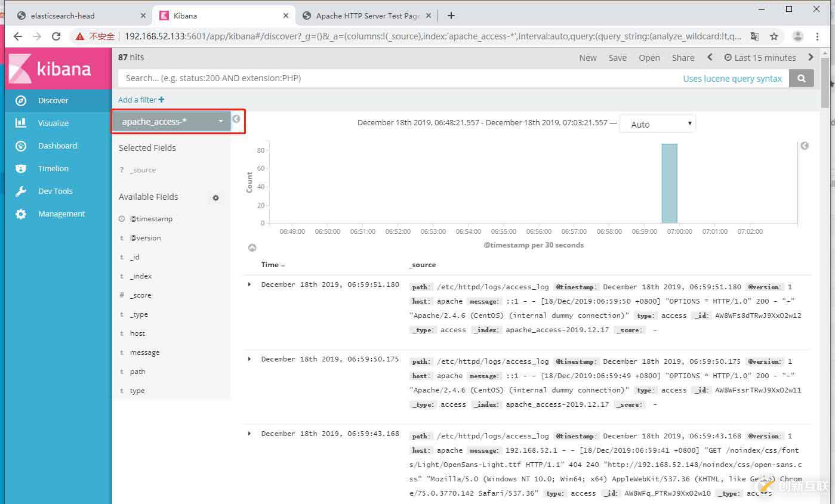Viewport: 835px width, 504px height.
Task: Switch to Apache HTTP Server Test Page tab
Action: (367, 16)
